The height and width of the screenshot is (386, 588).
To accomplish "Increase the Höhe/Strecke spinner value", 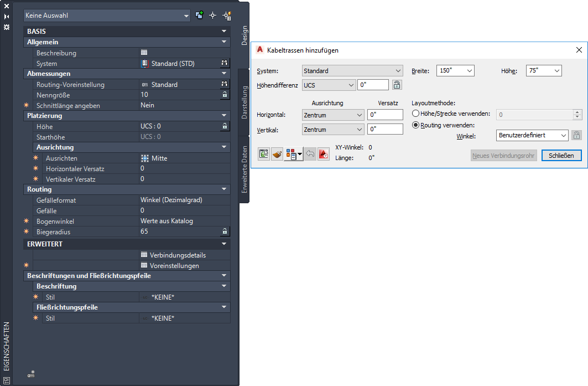I will 577,112.
